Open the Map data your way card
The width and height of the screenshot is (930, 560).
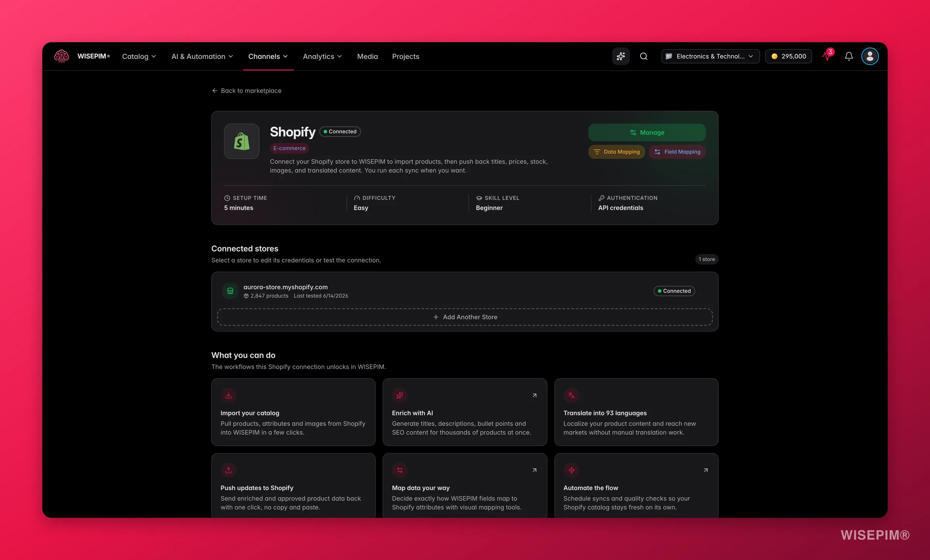point(465,486)
